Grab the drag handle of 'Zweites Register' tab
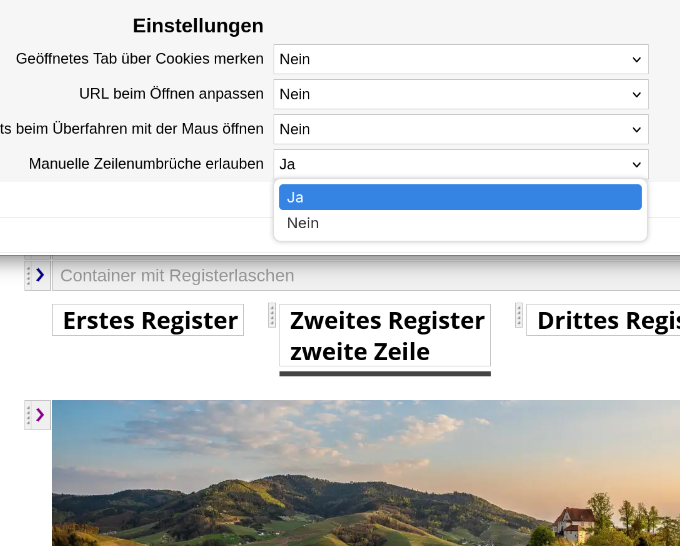 coord(272,315)
